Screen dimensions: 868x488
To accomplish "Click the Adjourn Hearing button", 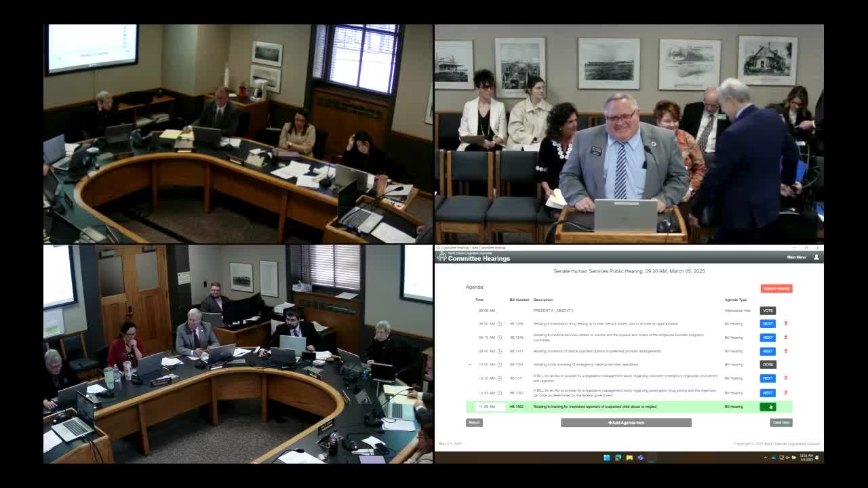I will point(776,289).
